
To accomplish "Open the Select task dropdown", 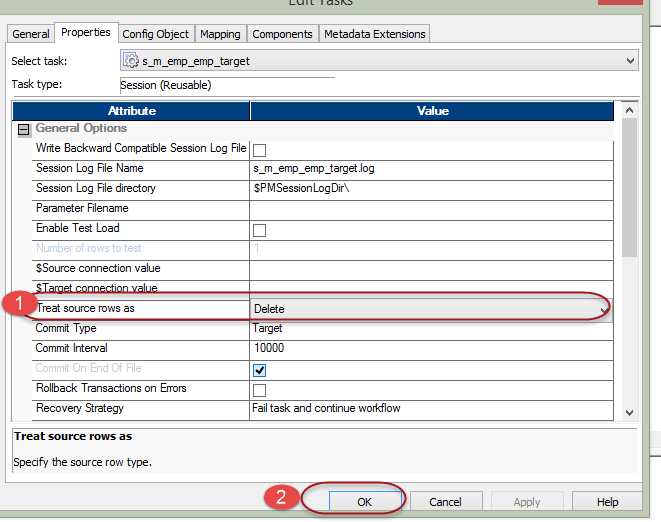I will (x=629, y=61).
